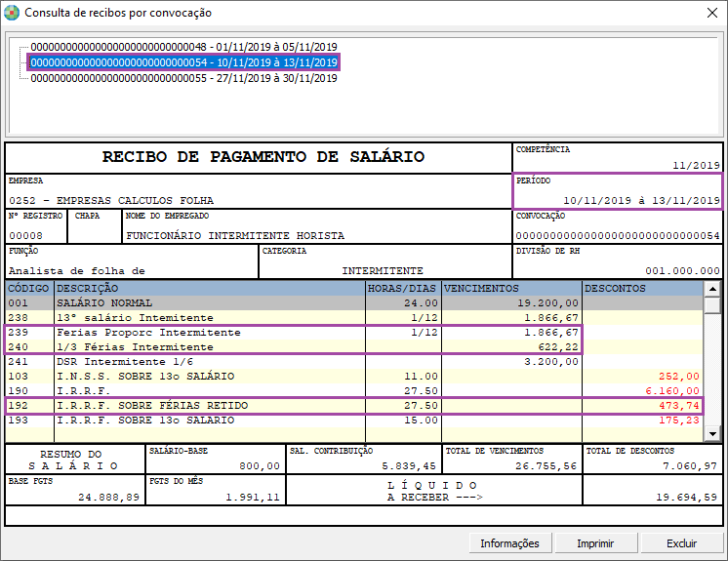Click sal. contribuição value 5.839,45
The image size is (728, 561).
[x=409, y=466]
